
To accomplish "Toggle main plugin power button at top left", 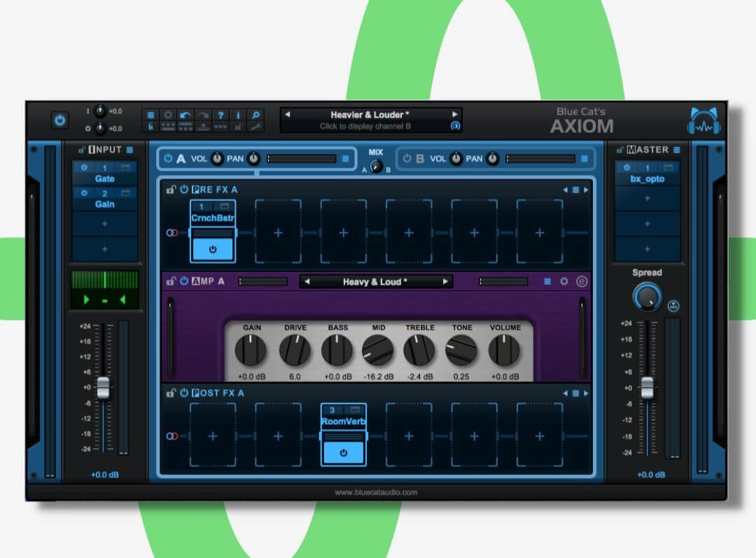I will (59, 120).
